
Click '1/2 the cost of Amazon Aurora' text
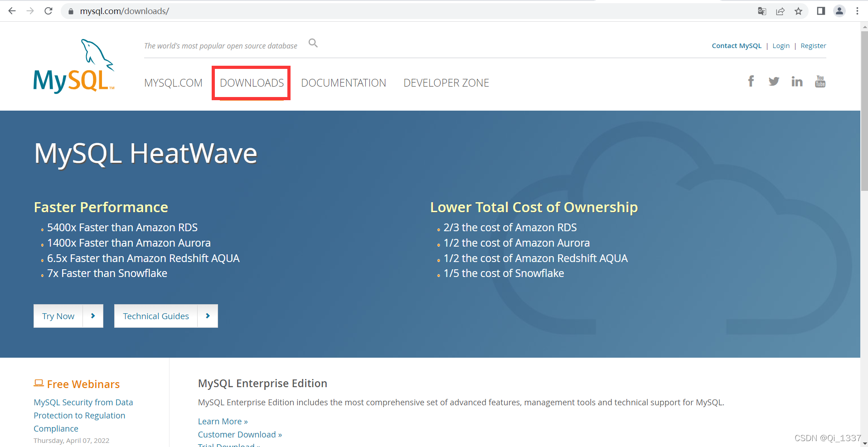point(517,243)
